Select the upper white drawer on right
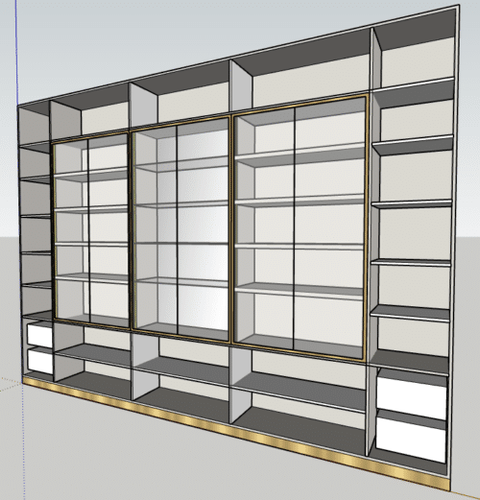Viewport: 480px width, 500px height. (x=412, y=398)
